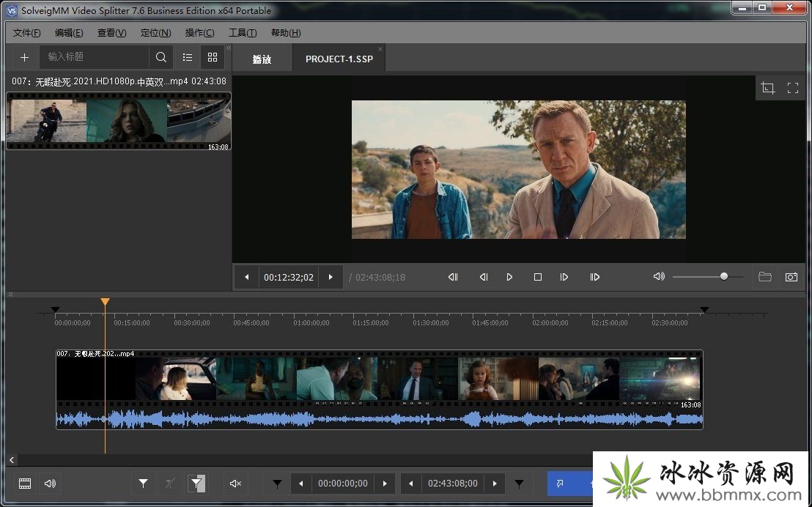This screenshot has width=812, height=507.
Task: Jump to next keyframe
Action: tap(594, 277)
